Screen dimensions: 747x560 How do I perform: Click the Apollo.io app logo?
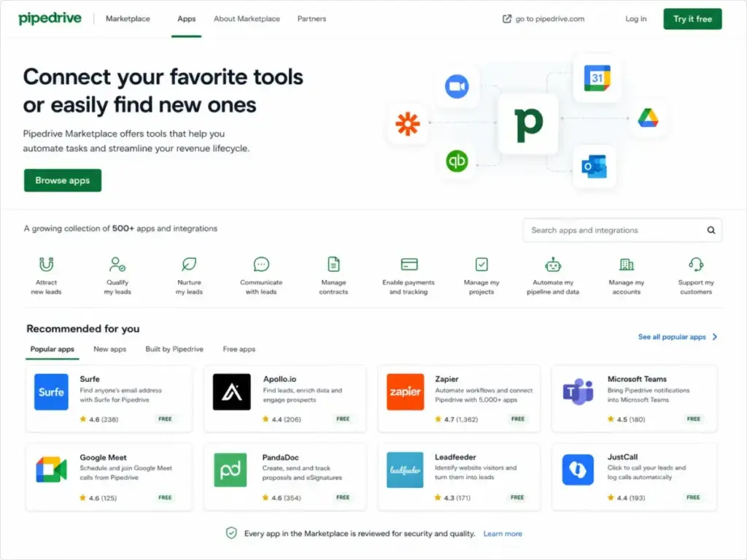231,392
